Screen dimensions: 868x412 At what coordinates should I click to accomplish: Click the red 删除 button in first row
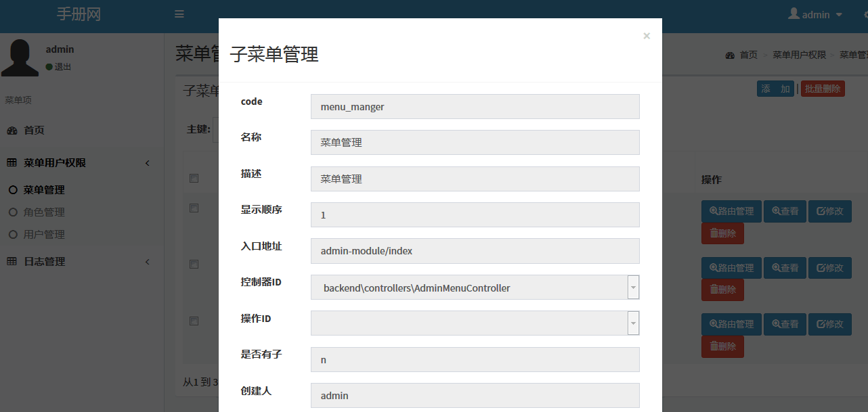coord(722,233)
